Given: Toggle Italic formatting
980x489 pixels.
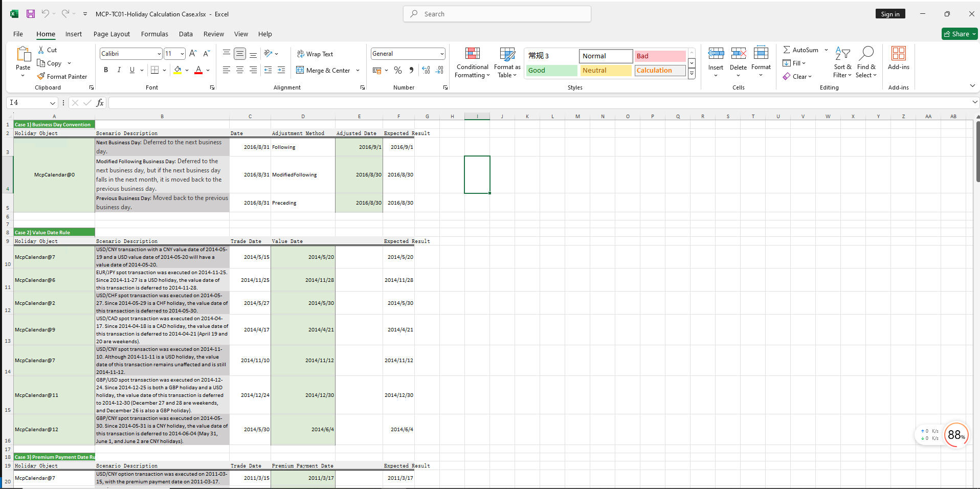Looking at the screenshot, I should pyautogui.click(x=119, y=70).
